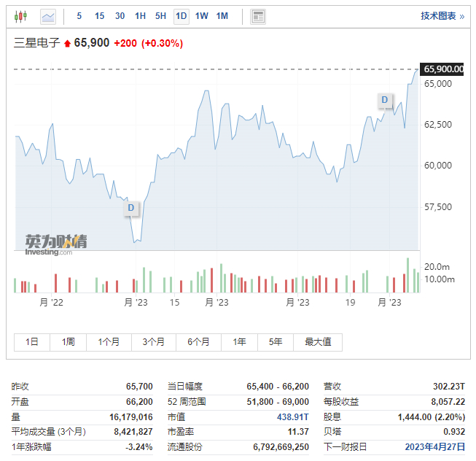Choose the 1个月 time range tab
The image size is (476, 461).
click(x=109, y=341)
